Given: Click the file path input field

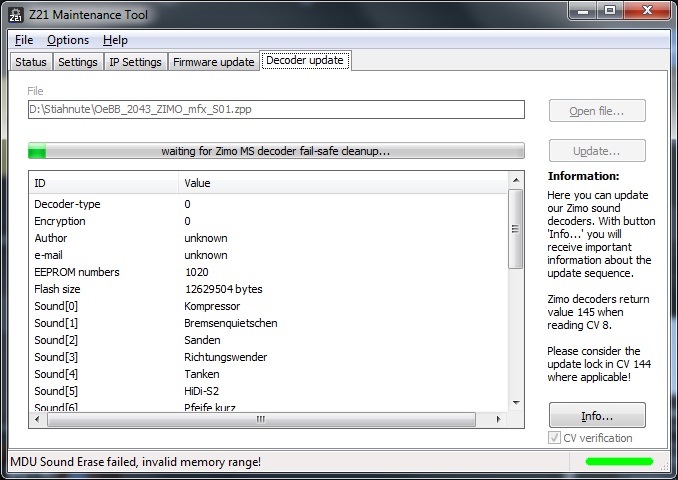Looking at the screenshot, I should pyautogui.click(x=276, y=110).
